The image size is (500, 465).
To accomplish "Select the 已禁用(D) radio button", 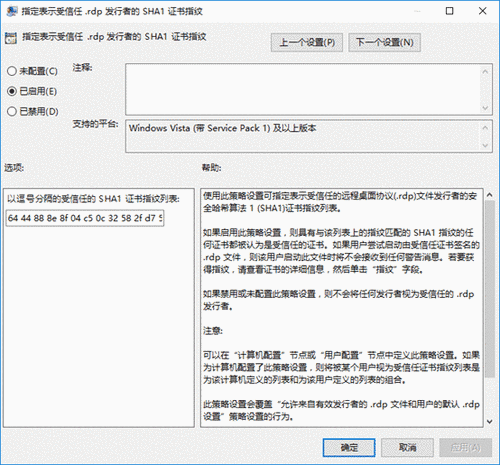I will coord(12,111).
